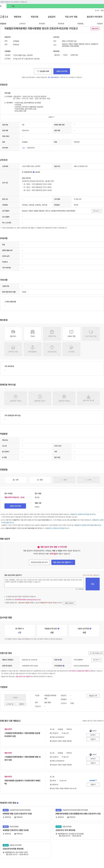
Task: Select the 주택자금 지원 icon
Action: (x=13, y=349)
